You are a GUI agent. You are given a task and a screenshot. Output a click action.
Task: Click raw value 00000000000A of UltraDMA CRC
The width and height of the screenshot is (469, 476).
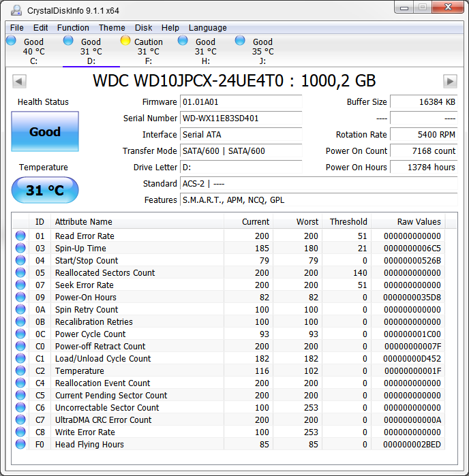point(412,420)
